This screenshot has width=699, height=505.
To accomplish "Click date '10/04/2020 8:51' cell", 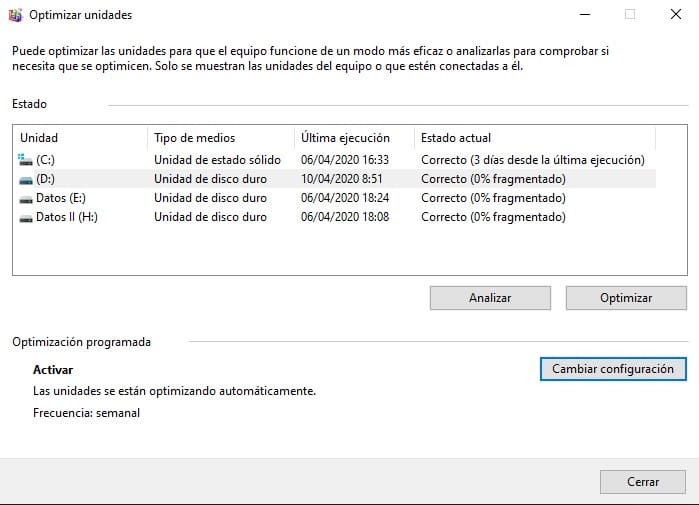I will pyautogui.click(x=341, y=179).
